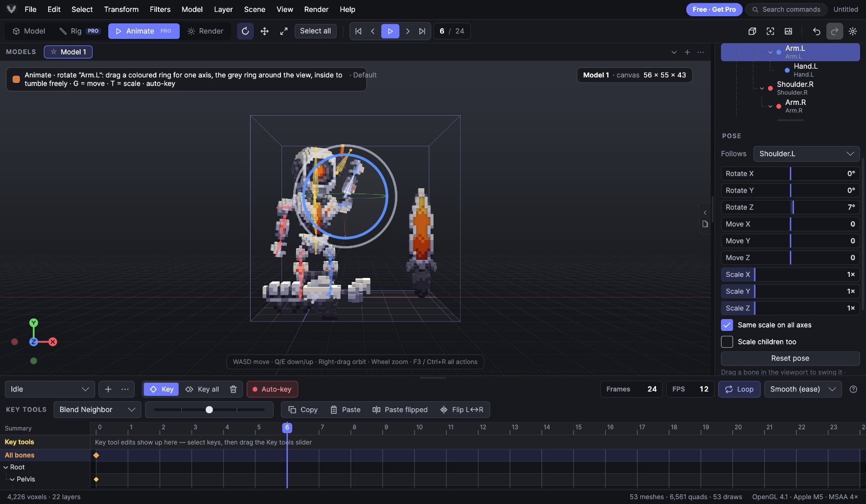Select the move tool icon
The width and height of the screenshot is (866, 504).
click(265, 31)
